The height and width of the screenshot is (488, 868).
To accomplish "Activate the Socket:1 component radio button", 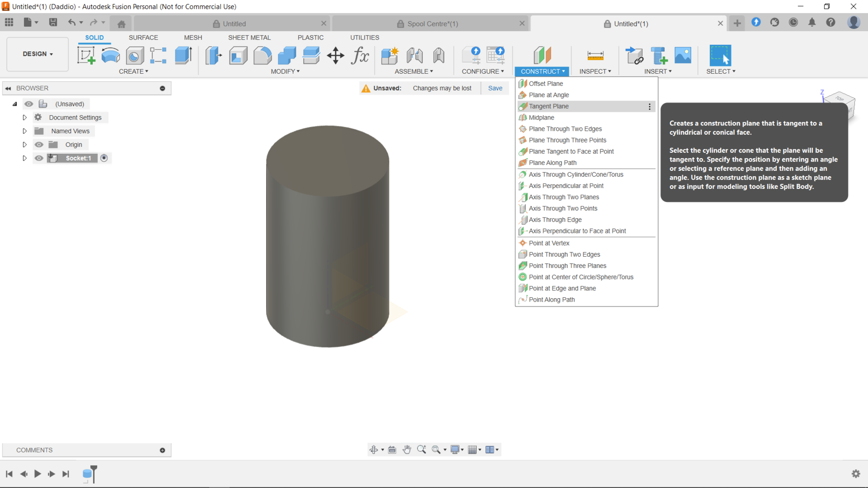I will 104,158.
